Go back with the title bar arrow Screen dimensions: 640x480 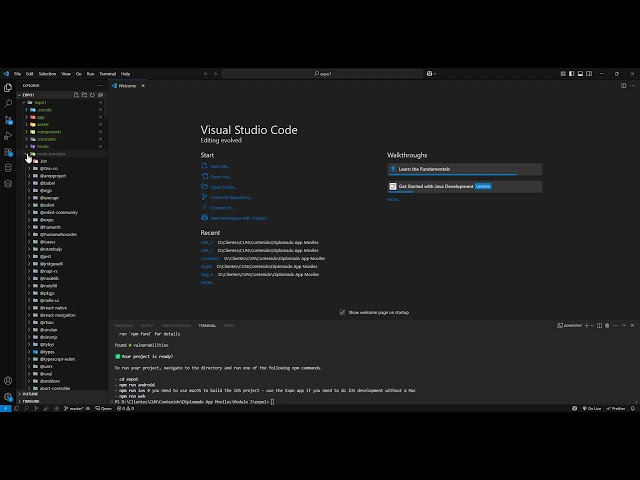click(x=206, y=73)
